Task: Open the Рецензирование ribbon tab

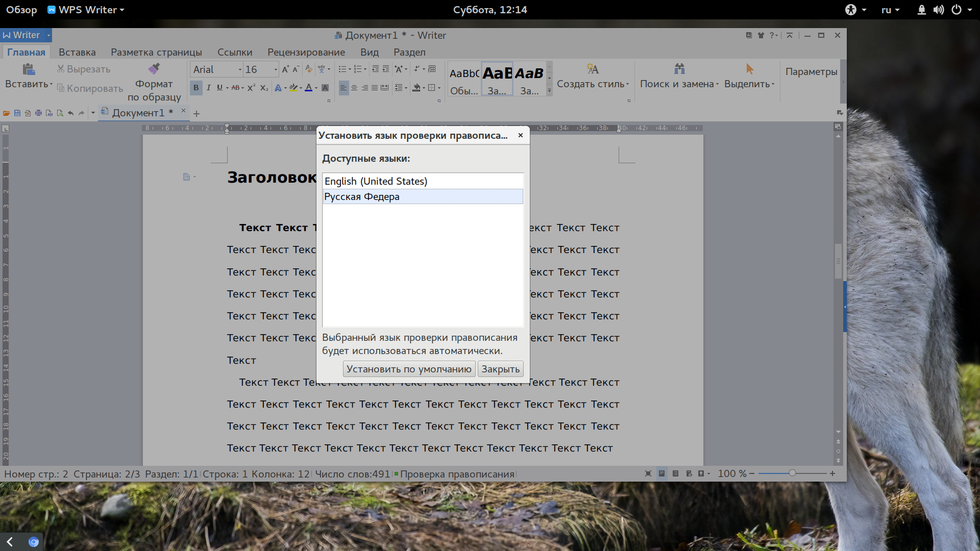Action: 306,52
